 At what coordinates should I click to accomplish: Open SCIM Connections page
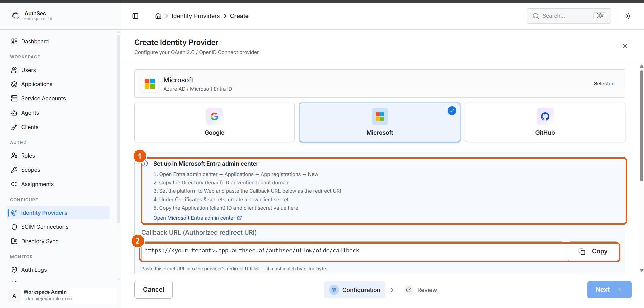(58, 227)
